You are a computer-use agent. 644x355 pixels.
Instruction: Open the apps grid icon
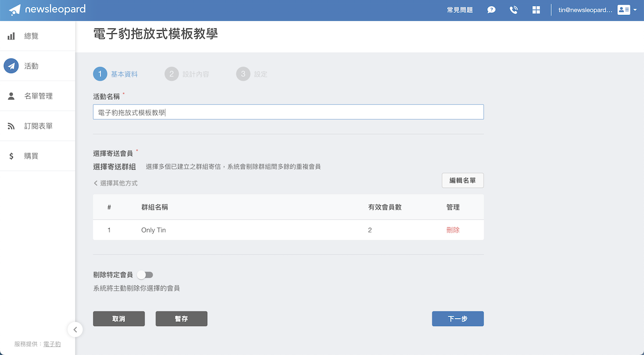point(536,10)
